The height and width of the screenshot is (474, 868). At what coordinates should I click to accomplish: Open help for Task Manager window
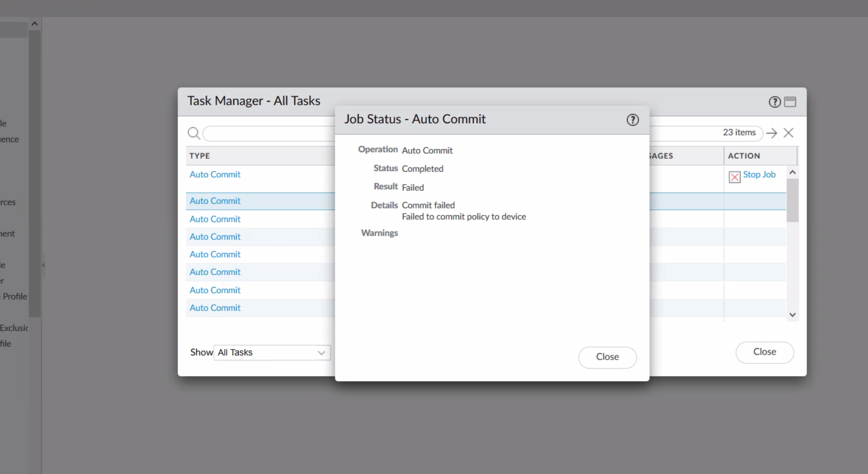(x=774, y=102)
